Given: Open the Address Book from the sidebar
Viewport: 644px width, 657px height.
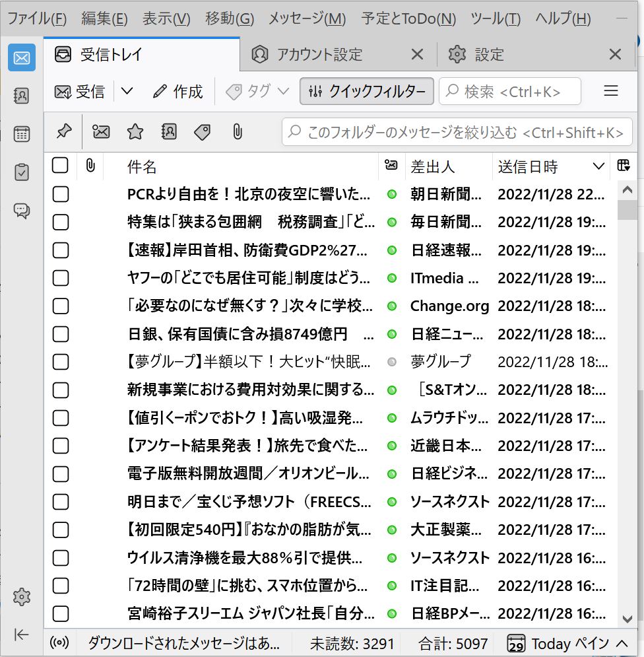Looking at the screenshot, I should pyautogui.click(x=21, y=96).
